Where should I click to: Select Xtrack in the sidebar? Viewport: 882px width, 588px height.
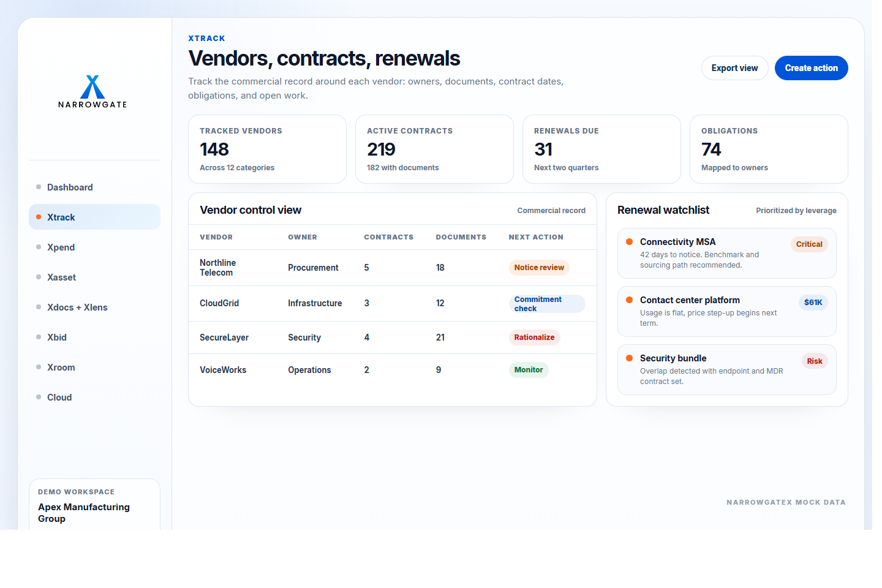94,217
